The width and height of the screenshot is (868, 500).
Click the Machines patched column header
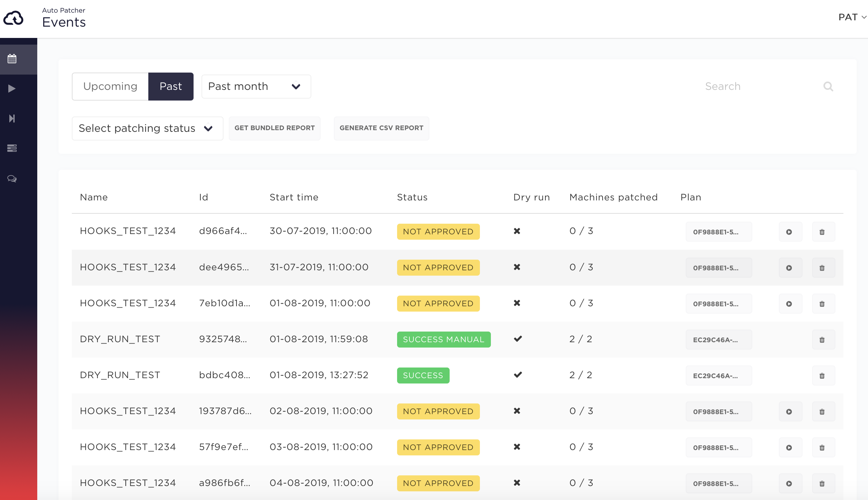pyautogui.click(x=614, y=197)
